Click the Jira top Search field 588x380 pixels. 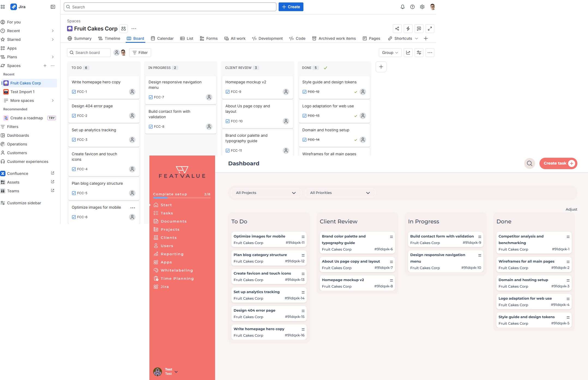(x=170, y=7)
